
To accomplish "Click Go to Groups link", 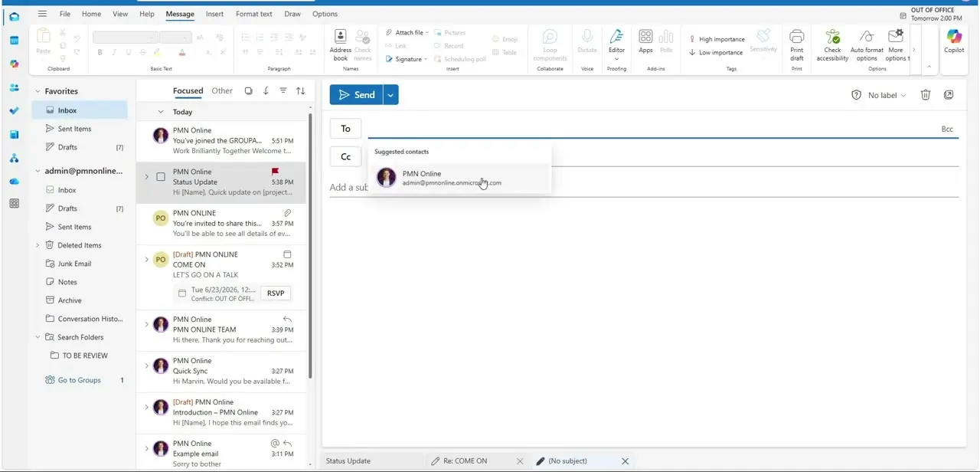I will click(79, 380).
